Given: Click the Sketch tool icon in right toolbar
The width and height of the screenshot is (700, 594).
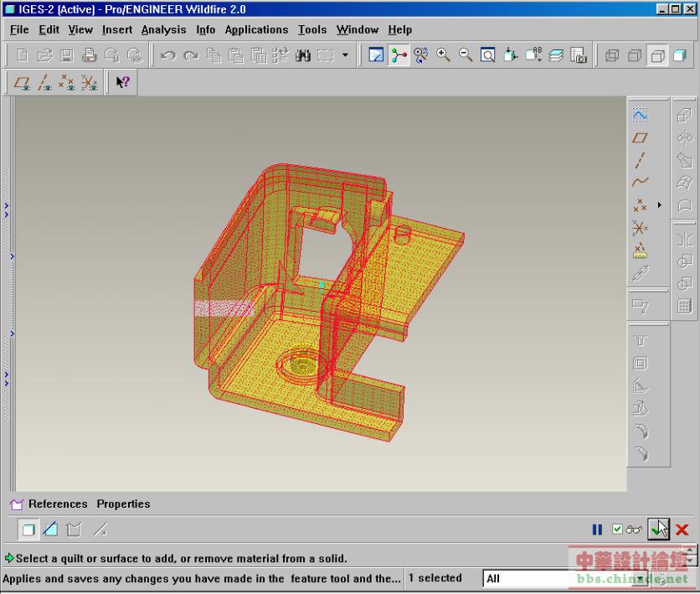Looking at the screenshot, I should coord(640,115).
